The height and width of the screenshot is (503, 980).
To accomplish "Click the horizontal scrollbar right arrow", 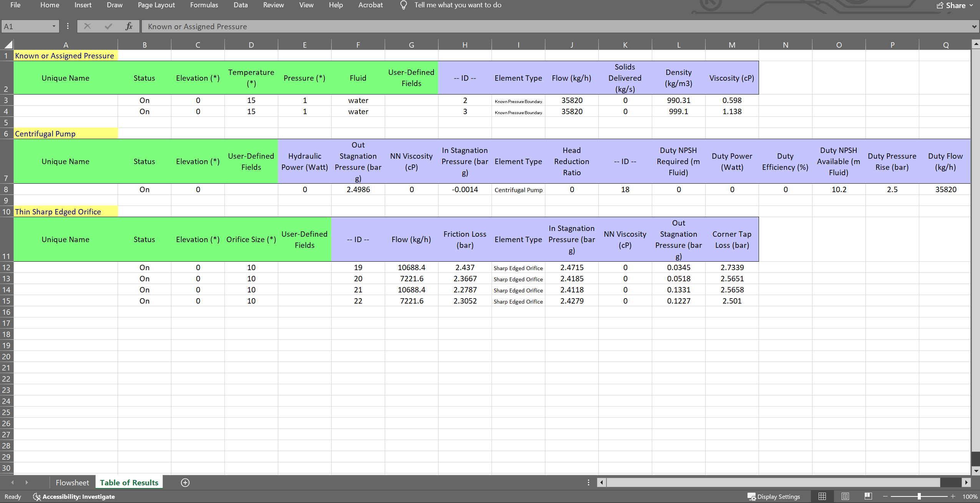I will 966,482.
